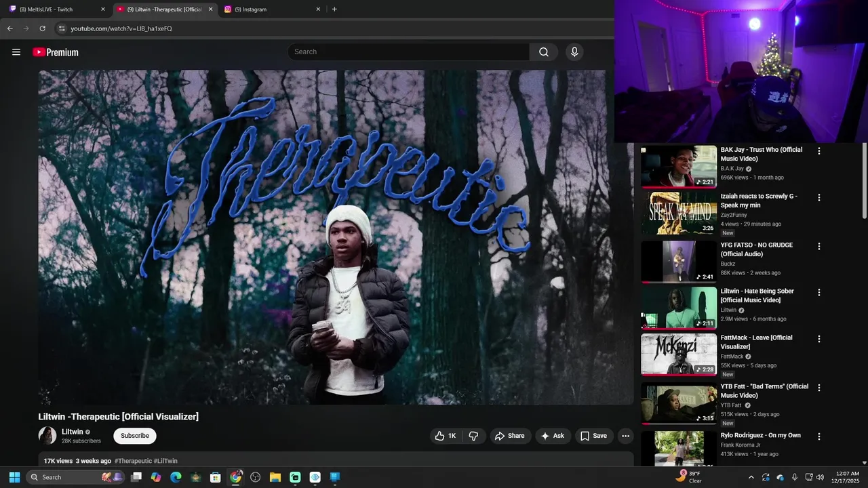Open Microsoft Edge from taskbar

176,477
